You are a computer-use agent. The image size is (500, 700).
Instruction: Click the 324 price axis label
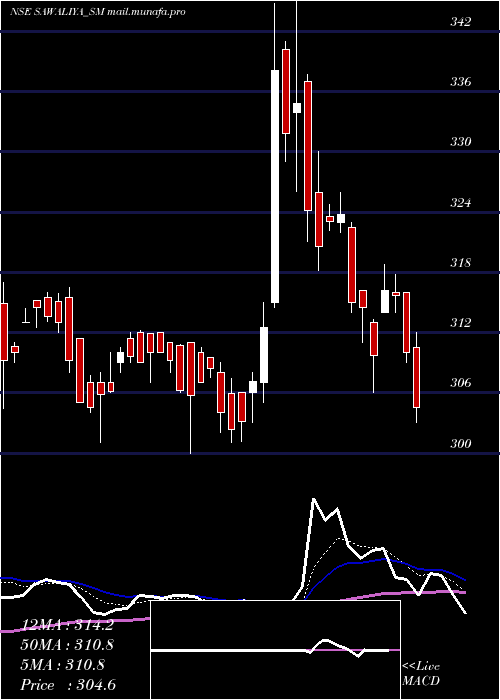[460, 203]
